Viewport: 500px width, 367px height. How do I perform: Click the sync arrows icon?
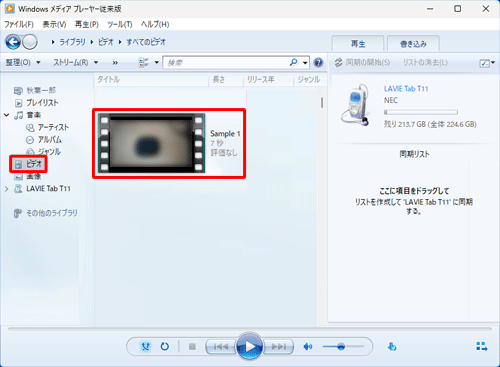[339, 62]
